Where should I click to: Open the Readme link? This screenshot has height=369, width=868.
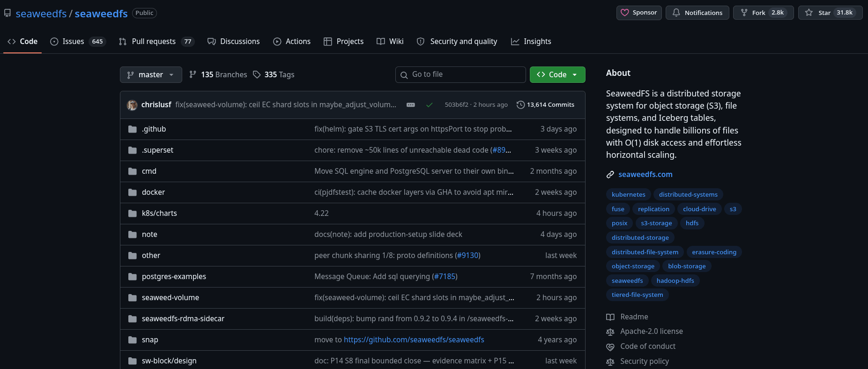coord(627,317)
